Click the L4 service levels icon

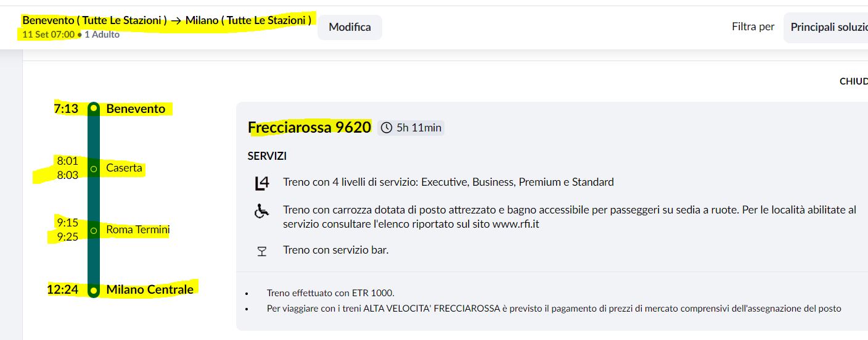click(x=262, y=183)
